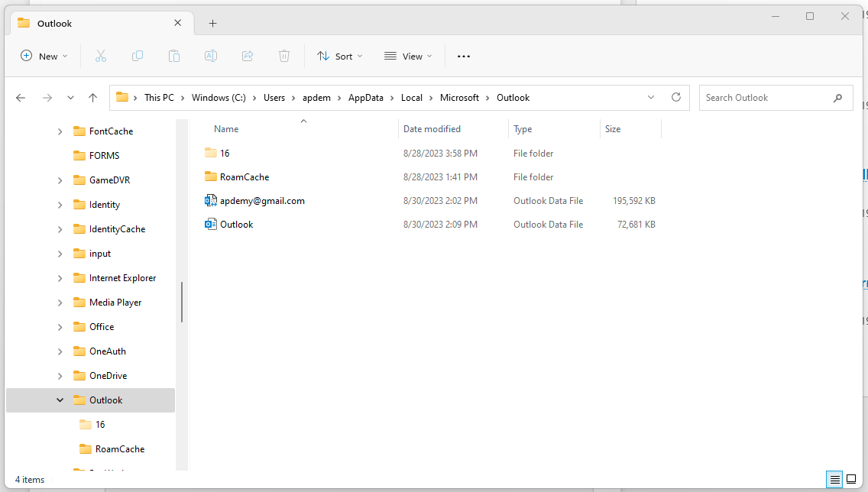Open the New item dropdown
The width and height of the screenshot is (868, 492).
tap(44, 56)
